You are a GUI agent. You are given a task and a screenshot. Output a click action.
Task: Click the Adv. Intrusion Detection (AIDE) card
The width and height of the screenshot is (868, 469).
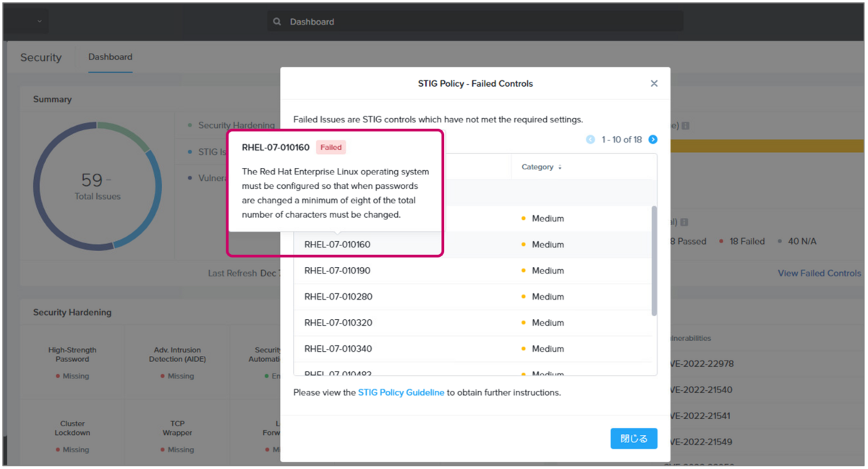(x=177, y=363)
